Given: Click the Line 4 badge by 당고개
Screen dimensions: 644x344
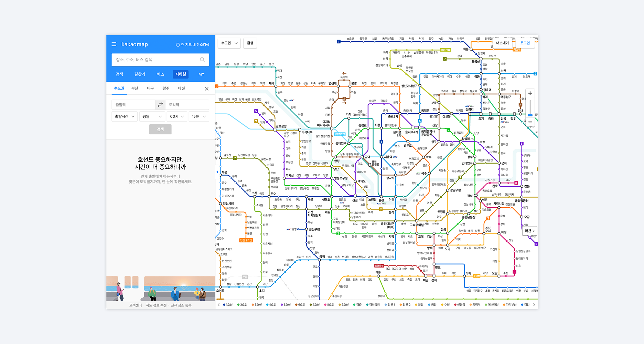Looking at the screenshot, I should tap(535, 74).
